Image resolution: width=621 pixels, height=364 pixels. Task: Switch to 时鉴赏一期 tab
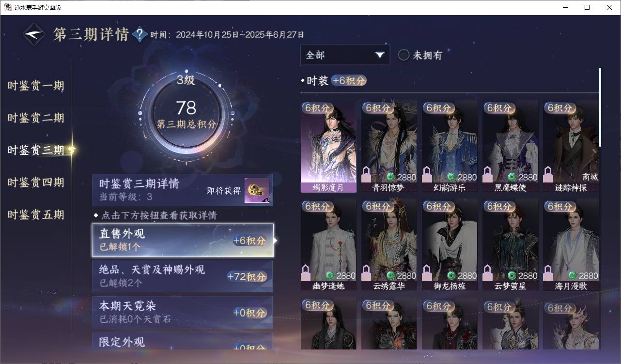(36, 86)
